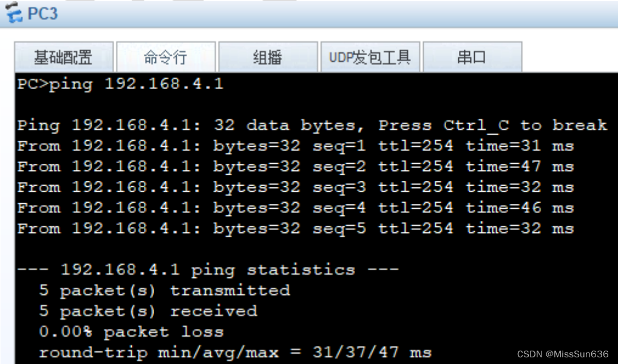
Task: Click the '0.00% packet loss' line
Action: pos(131,332)
